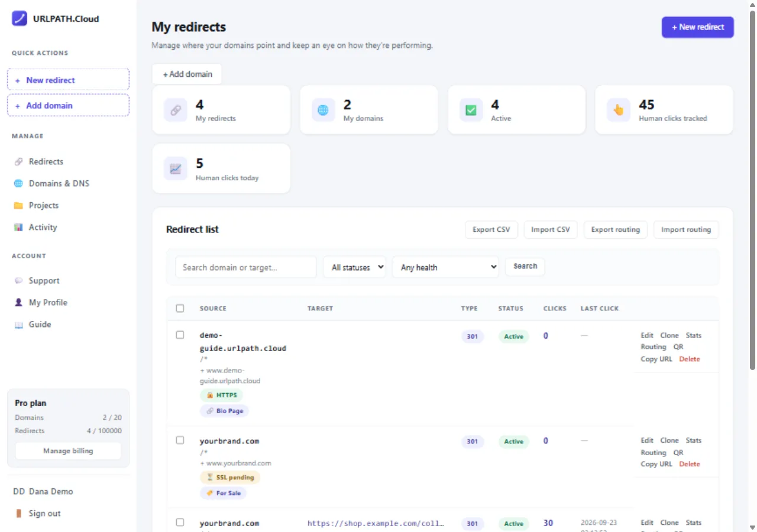Click the URLPATH.Cloud logo icon
Viewport: 757px width, 532px height.
coord(20,18)
